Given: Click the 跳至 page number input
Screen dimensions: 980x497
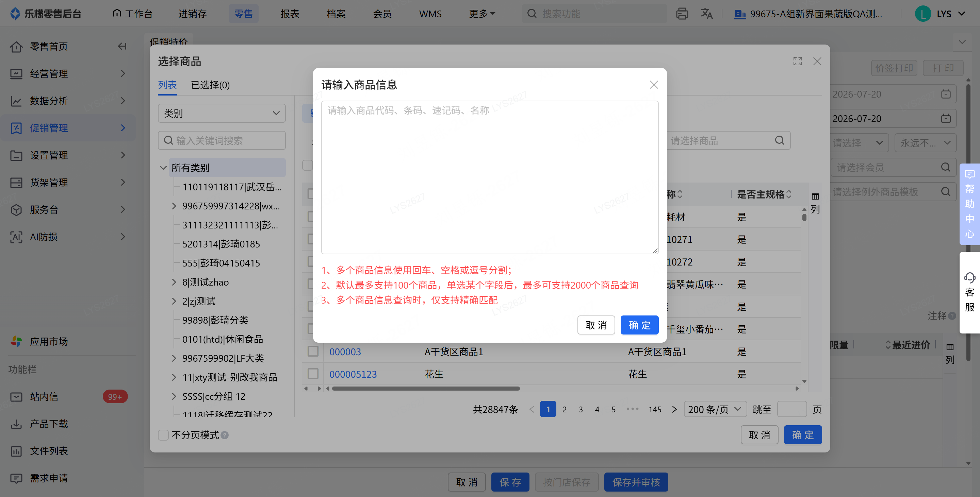Looking at the screenshot, I should (x=792, y=409).
